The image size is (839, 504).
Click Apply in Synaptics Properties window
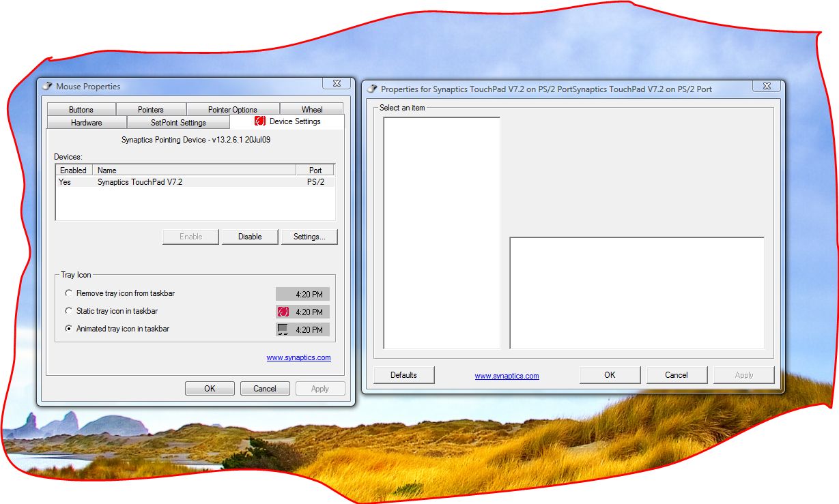tap(744, 374)
